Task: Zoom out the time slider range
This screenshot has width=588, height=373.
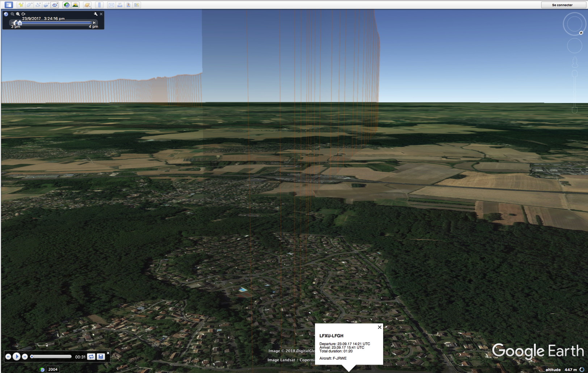Action: [x=12, y=14]
